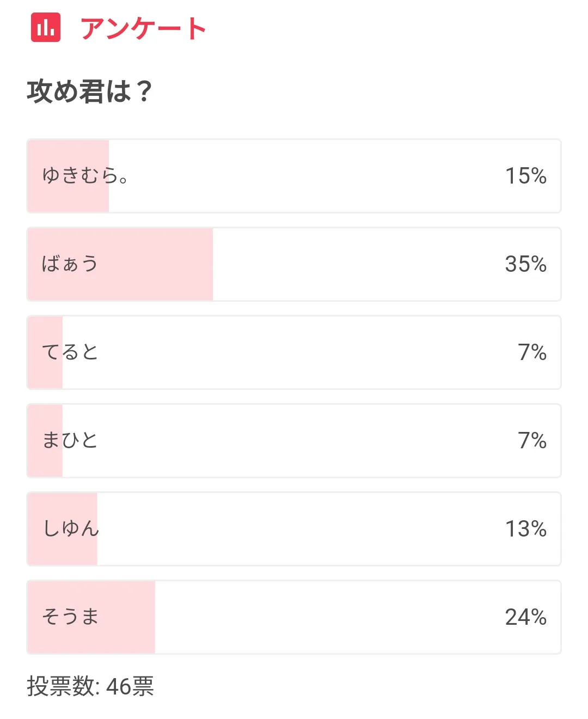Pick the そうま poll option
Image resolution: width=588 pixels, height=719 pixels.
coord(294,617)
